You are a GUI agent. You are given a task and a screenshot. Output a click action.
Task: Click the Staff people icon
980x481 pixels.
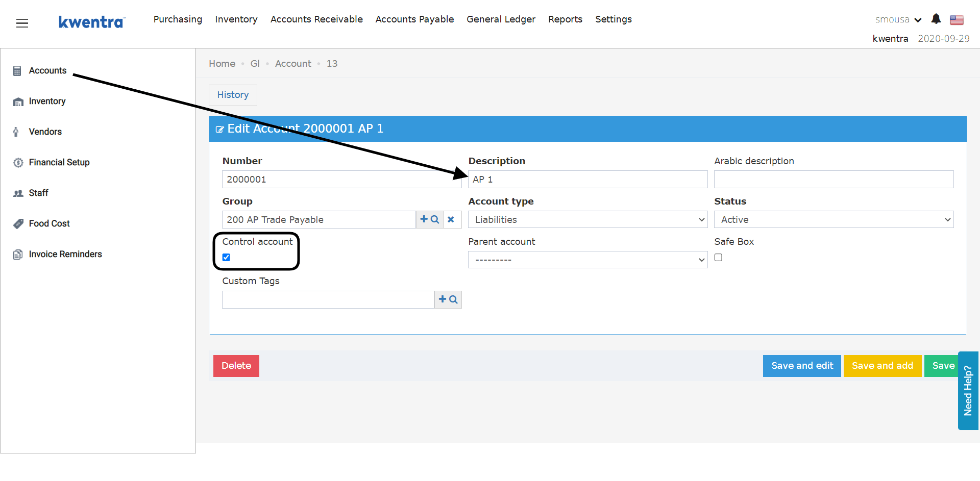tap(18, 193)
